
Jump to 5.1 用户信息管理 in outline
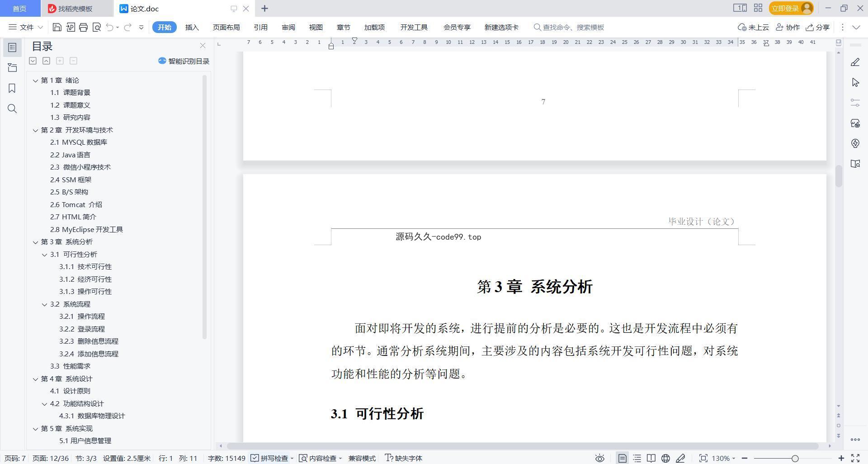(85, 441)
